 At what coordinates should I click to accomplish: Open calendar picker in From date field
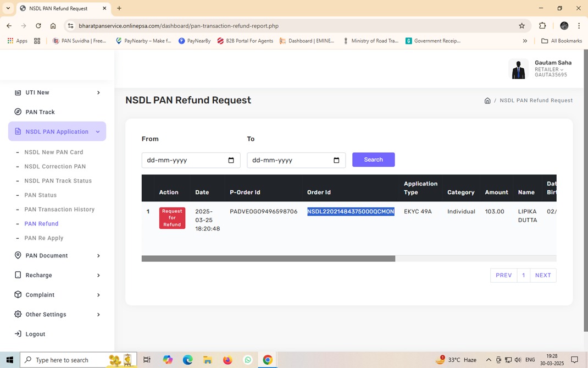[x=231, y=161]
